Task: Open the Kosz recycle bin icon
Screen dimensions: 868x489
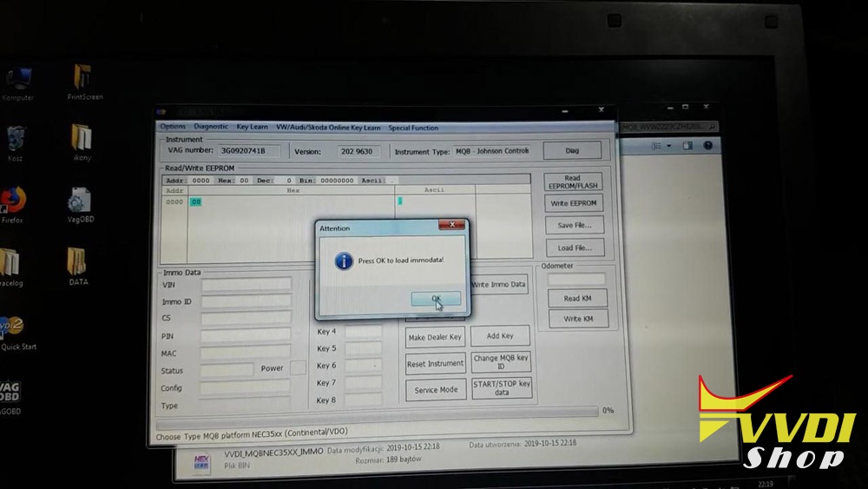Action: pyautogui.click(x=16, y=144)
